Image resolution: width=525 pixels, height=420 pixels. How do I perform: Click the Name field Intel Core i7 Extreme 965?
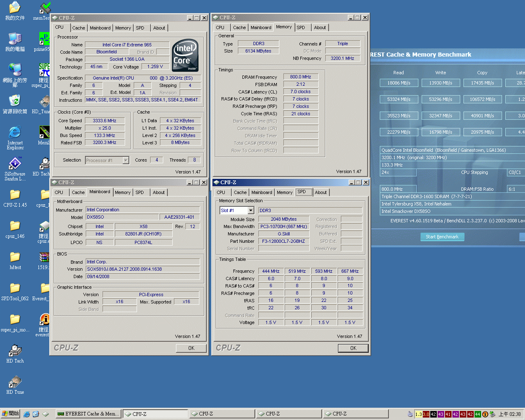pos(127,45)
